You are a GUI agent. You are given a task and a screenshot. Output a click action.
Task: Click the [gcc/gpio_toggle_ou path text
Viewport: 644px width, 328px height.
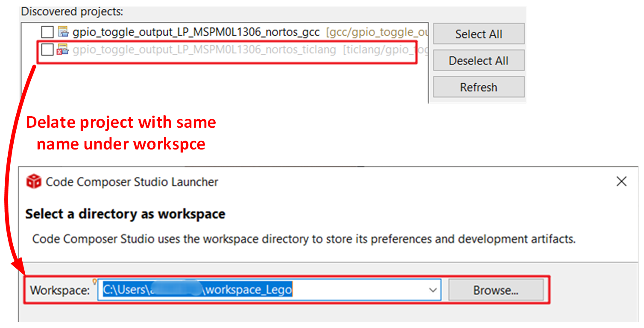(x=377, y=32)
